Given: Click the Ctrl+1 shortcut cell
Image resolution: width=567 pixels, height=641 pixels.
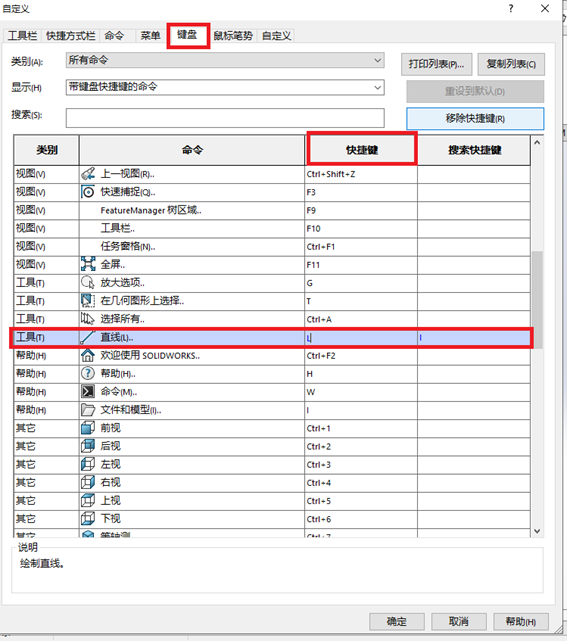Looking at the screenshot, I should pyautogui.click(x=361, y=428).
